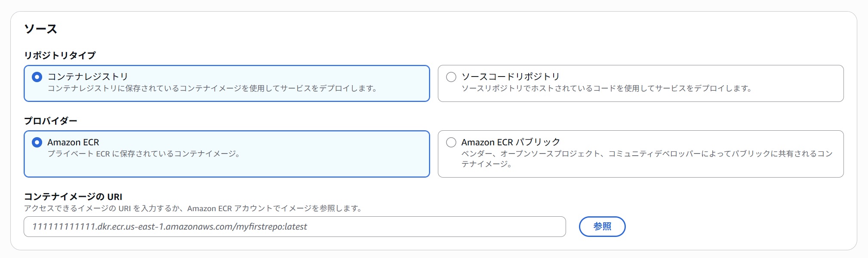The width and height of the screenshot is (868, 258).
Task: Focus the コンテナイメージの URI text field
Action: pyautogui.click(x=294, y=227)
